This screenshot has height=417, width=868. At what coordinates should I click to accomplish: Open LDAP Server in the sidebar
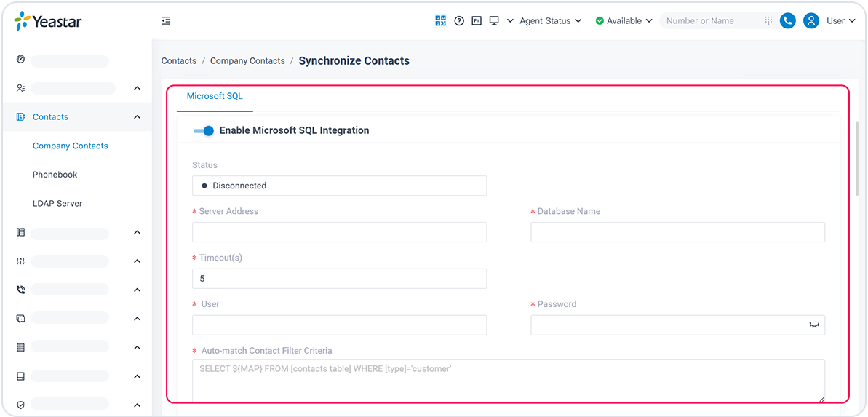point(57,203)
